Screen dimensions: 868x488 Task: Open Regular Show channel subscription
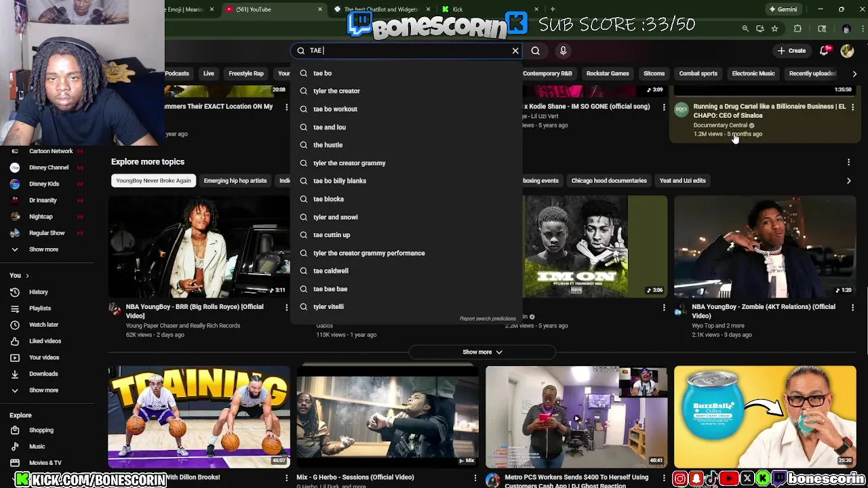[47, 233]
